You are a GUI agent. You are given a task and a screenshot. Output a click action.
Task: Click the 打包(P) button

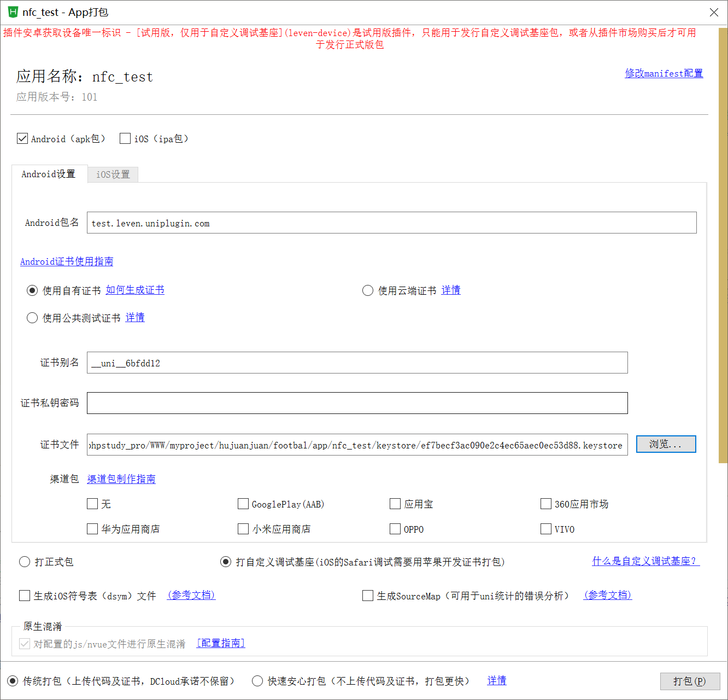(690, 681)
